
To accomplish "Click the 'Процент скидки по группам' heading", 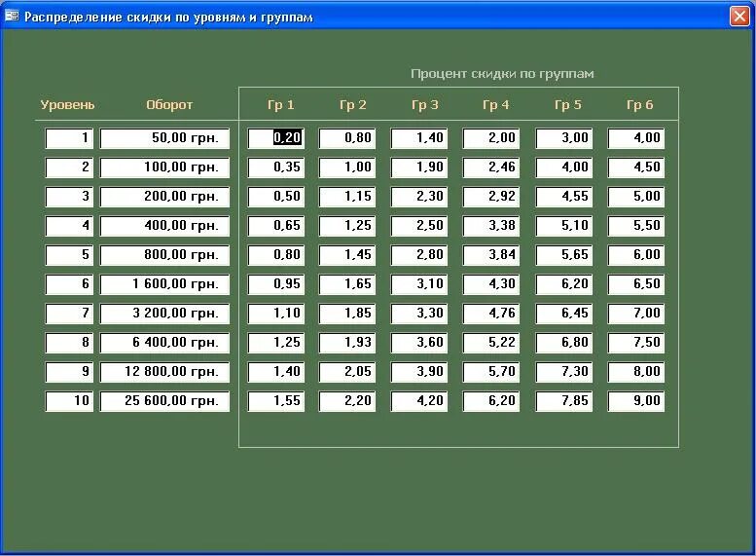I will (x=502, y=74).
